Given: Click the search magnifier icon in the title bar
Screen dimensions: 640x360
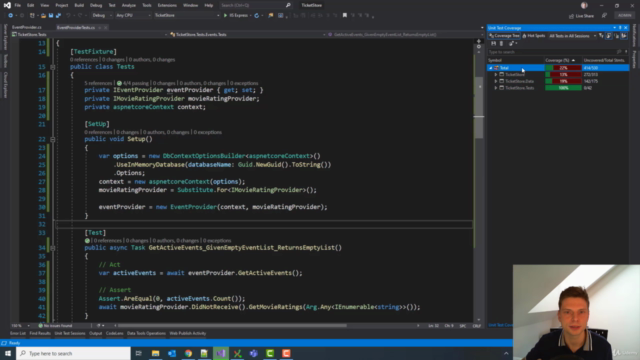Looking at the screenshot, I should click(288, 5).
